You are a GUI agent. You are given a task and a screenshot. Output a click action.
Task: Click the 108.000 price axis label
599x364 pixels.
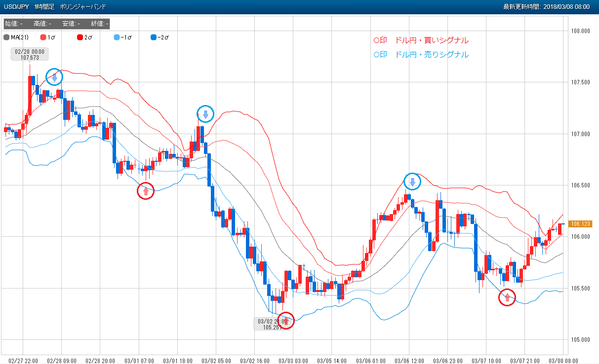pyautogui.click(x=580, y=31)
